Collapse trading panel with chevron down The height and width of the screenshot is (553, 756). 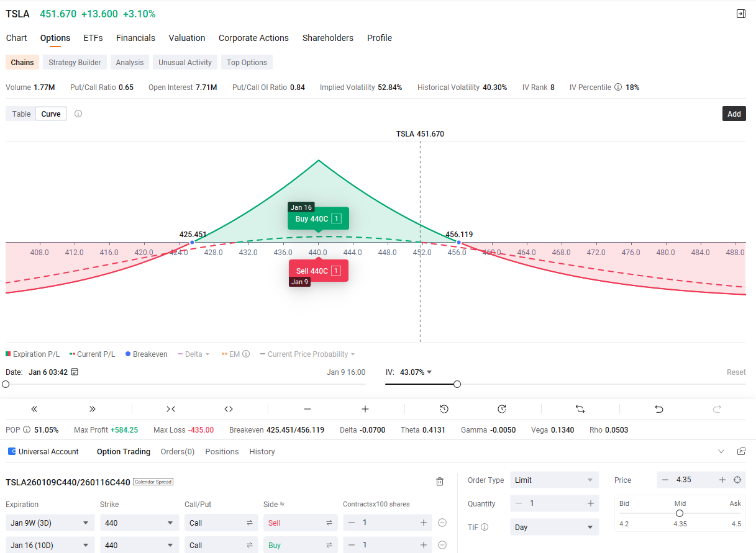721,451
